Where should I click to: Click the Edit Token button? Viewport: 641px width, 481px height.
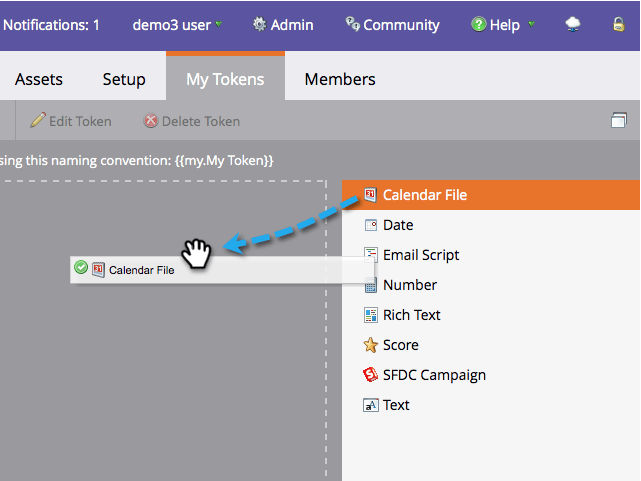(x=71, y=121)
